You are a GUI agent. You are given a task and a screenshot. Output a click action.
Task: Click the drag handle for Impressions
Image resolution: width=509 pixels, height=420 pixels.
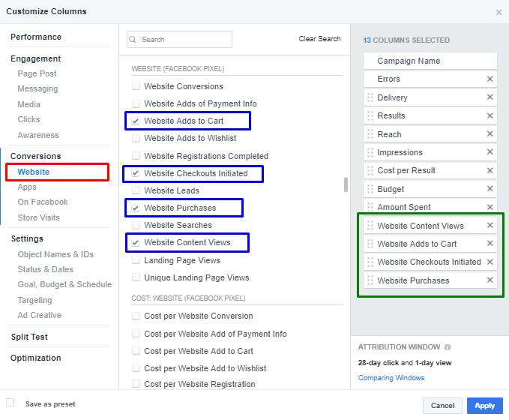(370, 152)
